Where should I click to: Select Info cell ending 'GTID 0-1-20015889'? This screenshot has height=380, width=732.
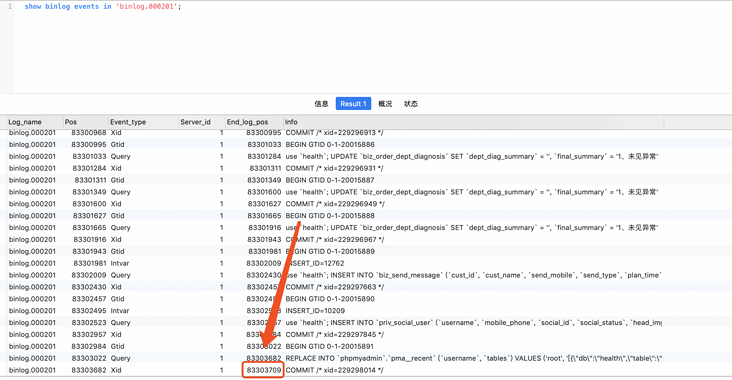point(330,251)
